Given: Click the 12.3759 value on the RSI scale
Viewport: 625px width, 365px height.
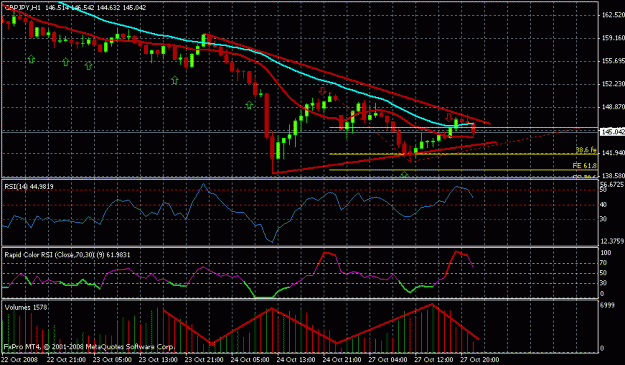Looking at the screenshot, I should (x=611, y=241).
